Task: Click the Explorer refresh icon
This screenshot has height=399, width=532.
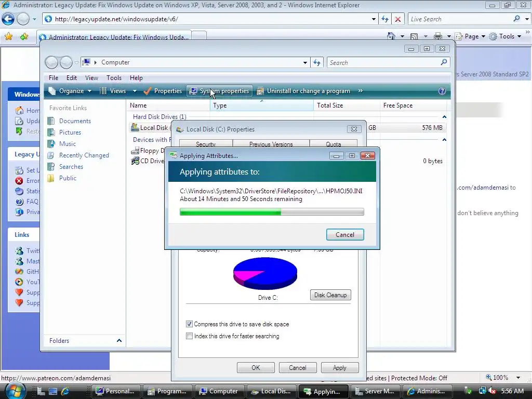Action: pos(317,62)
